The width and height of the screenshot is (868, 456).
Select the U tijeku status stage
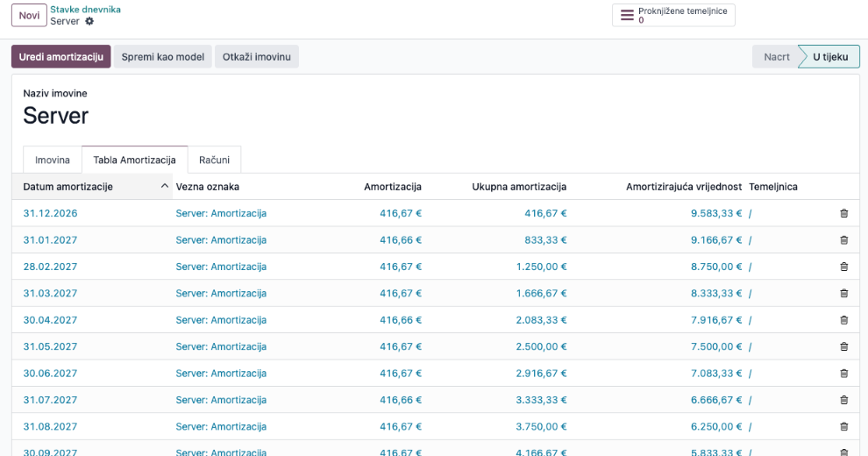click(x=829, y=56)
